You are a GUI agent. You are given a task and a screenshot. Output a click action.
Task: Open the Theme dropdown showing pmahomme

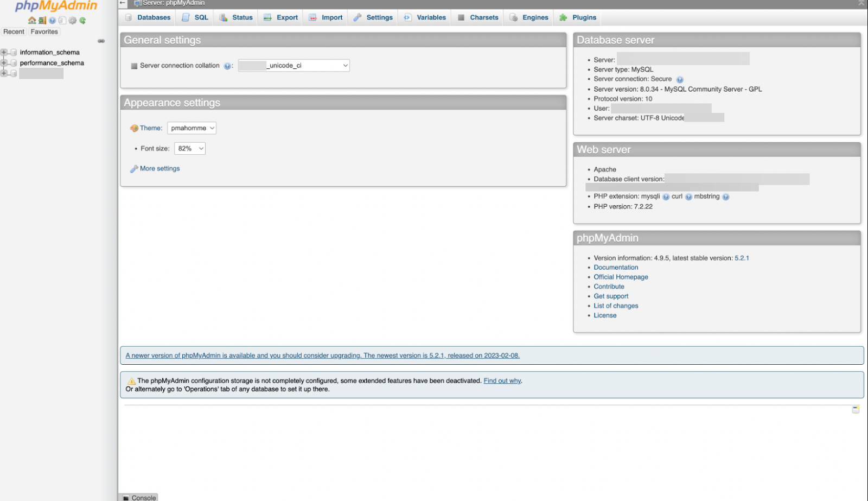192,128
